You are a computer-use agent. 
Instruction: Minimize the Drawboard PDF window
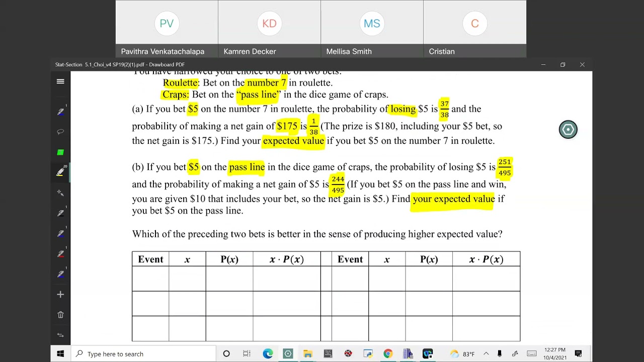543,64
